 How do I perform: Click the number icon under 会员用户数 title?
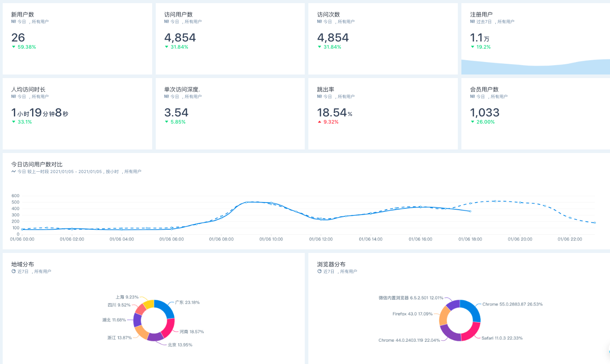[x=473, y=96]
